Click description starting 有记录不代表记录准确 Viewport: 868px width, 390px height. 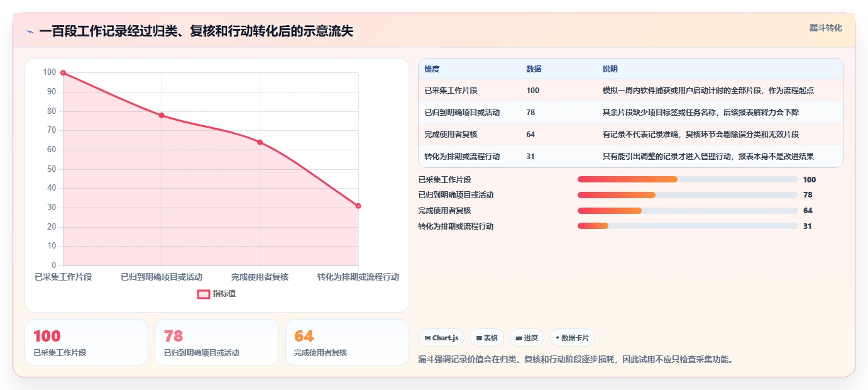(x=700, y=135)
